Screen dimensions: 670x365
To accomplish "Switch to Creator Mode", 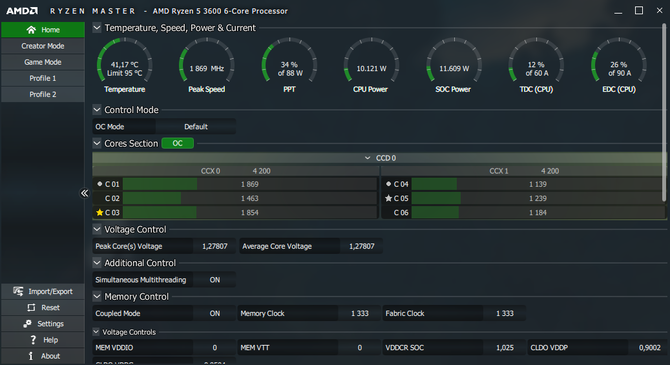I will click(x=43, y=46).
